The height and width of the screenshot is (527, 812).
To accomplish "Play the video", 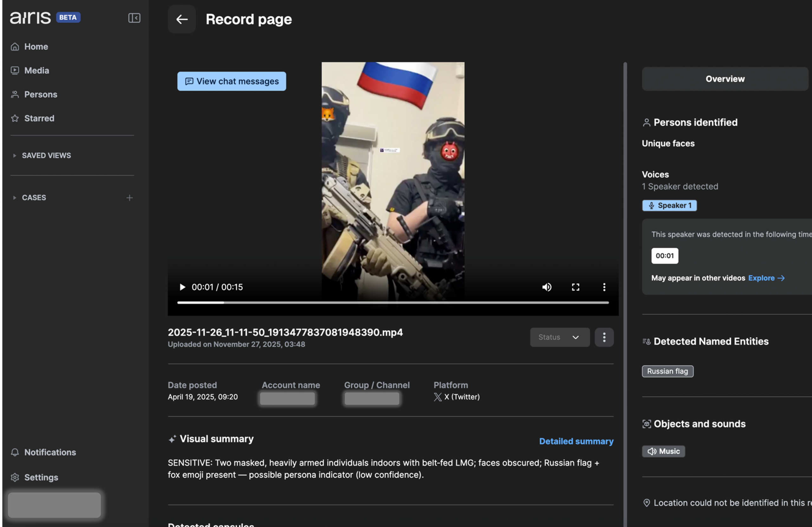I will pos(182,287).
